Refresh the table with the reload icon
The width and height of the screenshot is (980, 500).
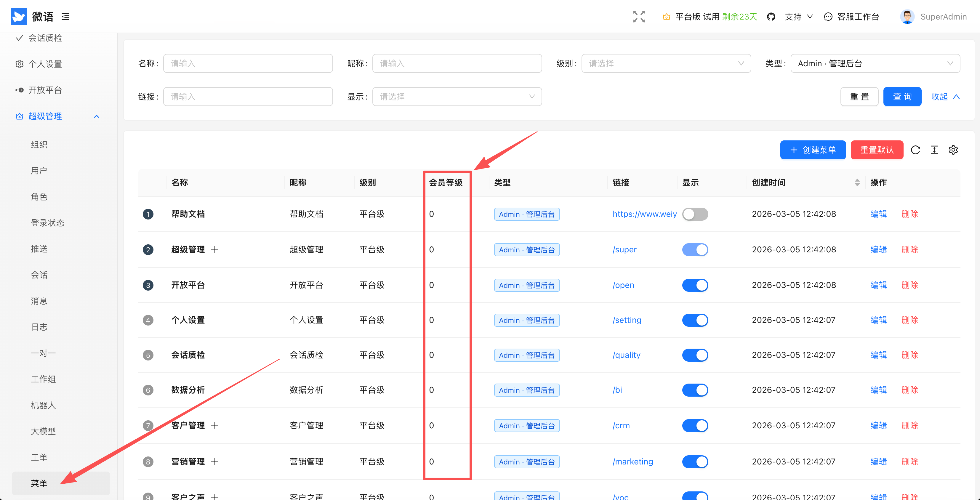pos(915,150)
